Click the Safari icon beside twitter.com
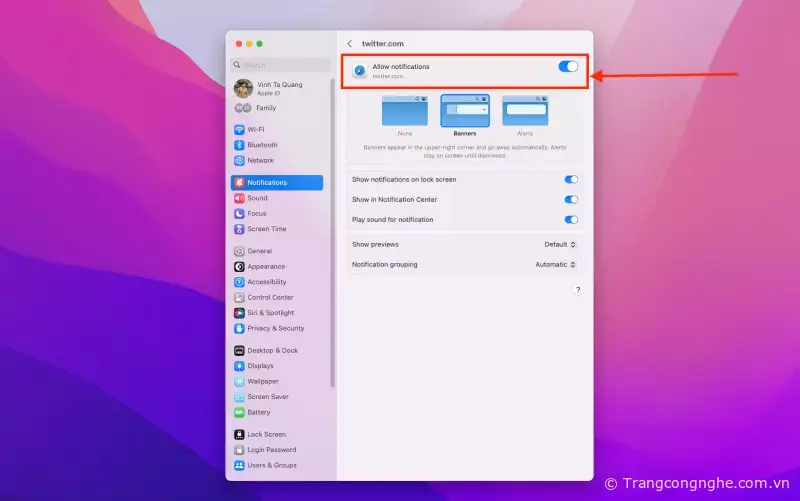Image resolution: width=800 pixels, height=501 pixels. [360, 71]
